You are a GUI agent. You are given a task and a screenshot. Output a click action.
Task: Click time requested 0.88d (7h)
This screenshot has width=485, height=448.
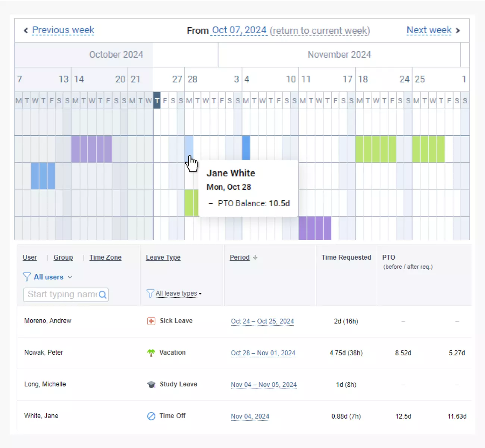(x=346, y=417)
